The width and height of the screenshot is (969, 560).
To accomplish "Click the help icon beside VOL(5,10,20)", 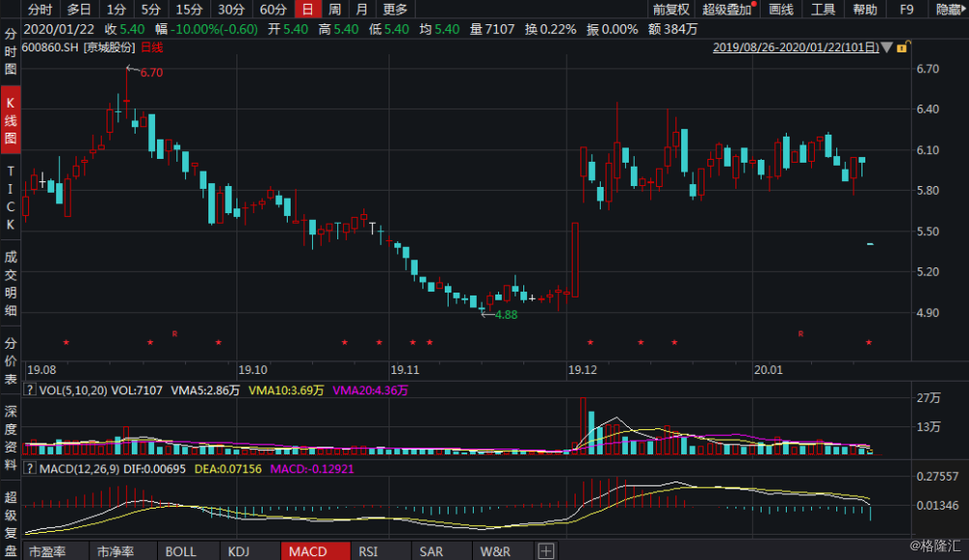I will click(29, 390).
